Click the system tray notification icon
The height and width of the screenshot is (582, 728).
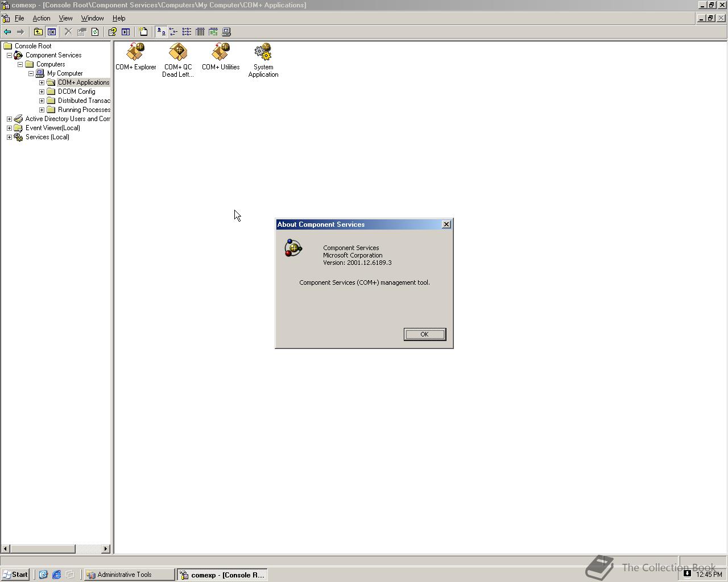click(687, 573)
